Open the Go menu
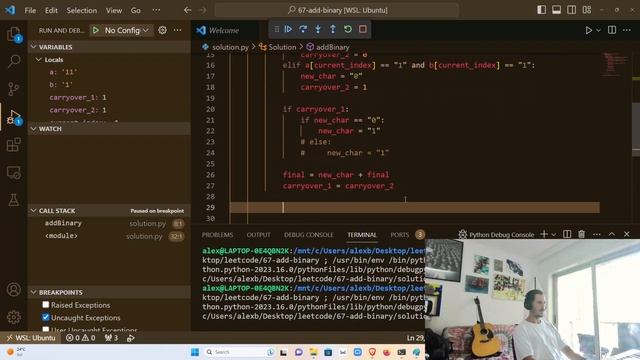 [136, 10]
